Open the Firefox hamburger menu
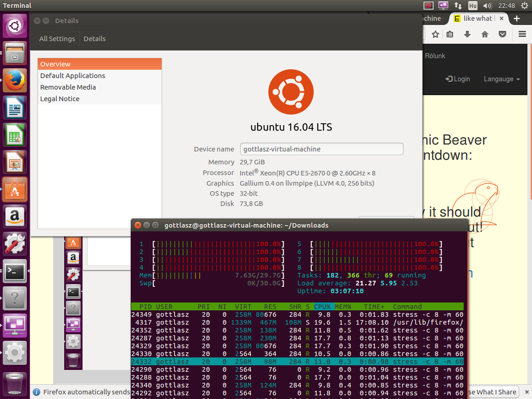 tap(522, 34)
